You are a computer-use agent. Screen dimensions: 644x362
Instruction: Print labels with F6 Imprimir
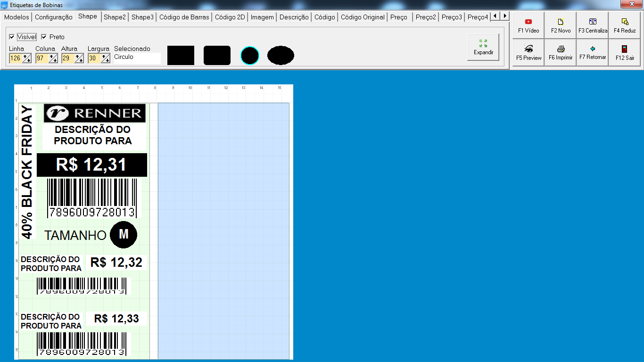561,53
